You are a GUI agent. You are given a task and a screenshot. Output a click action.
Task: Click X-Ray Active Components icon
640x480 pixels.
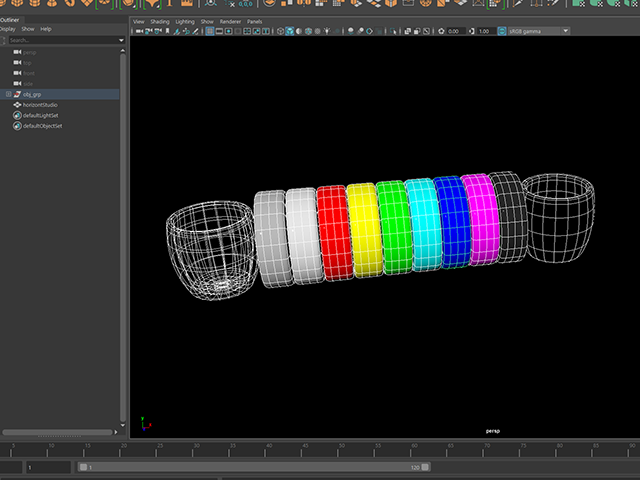pos(417,31)
